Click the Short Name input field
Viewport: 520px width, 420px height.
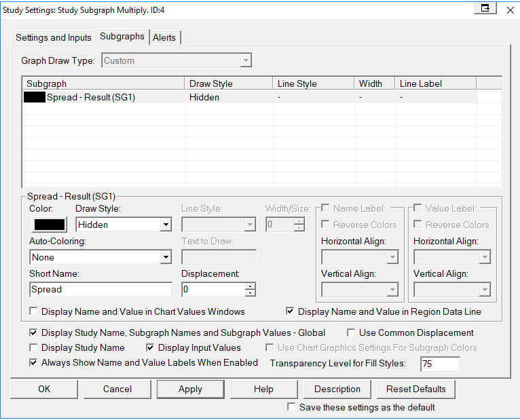[101, 290]
